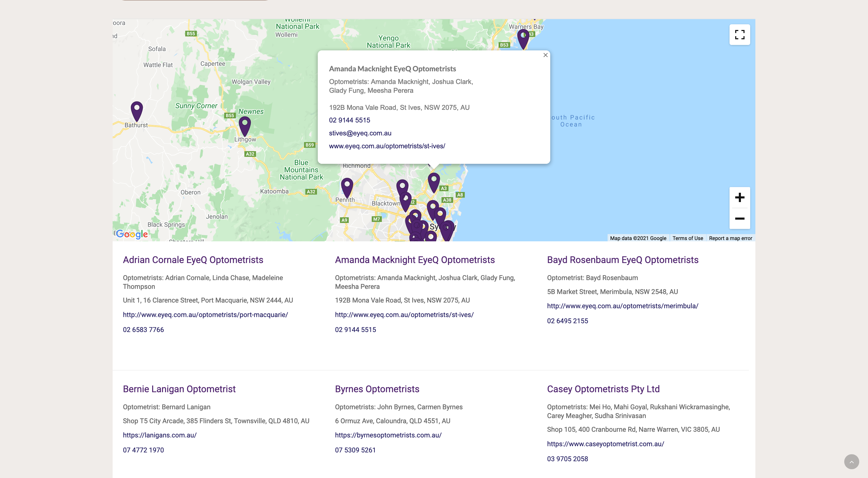This screenshot has height=478, width=868.
Task: Click Shop 105, 400 Cranbourne Rd address
Action: click(633, 429)
